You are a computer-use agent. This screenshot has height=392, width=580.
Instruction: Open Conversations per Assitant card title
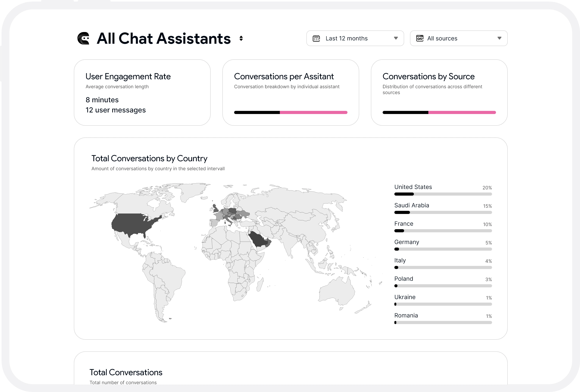point(284,76)
